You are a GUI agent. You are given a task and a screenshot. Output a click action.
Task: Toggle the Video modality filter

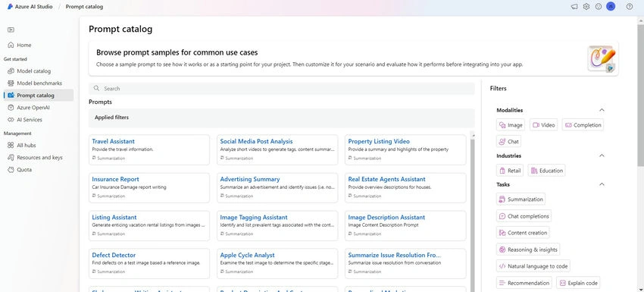click(543, 125)
